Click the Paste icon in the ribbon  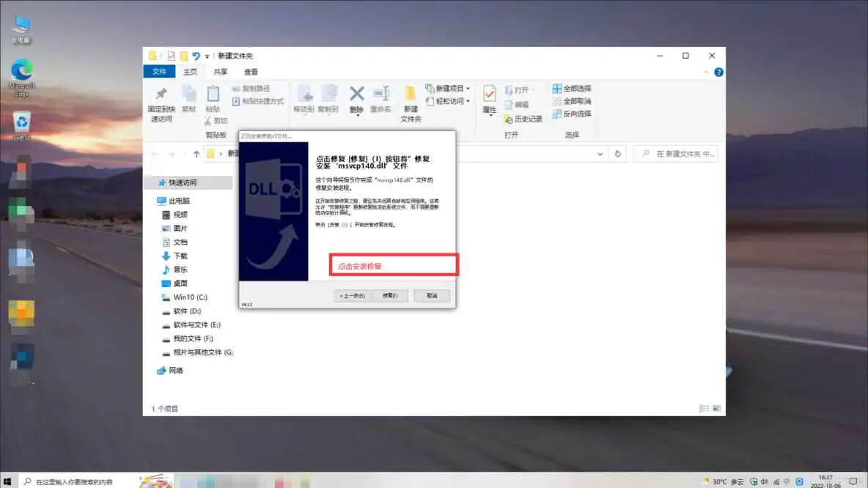(x=214, y=97)
